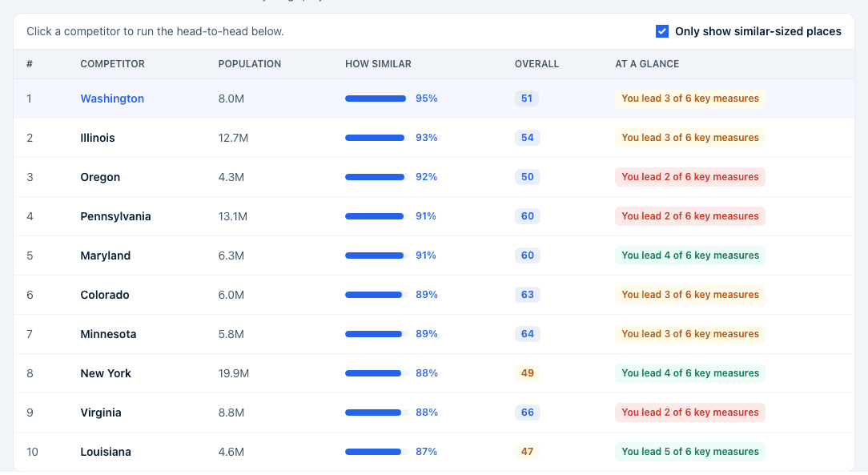Select Illinois competitor row name

point(98,138)
